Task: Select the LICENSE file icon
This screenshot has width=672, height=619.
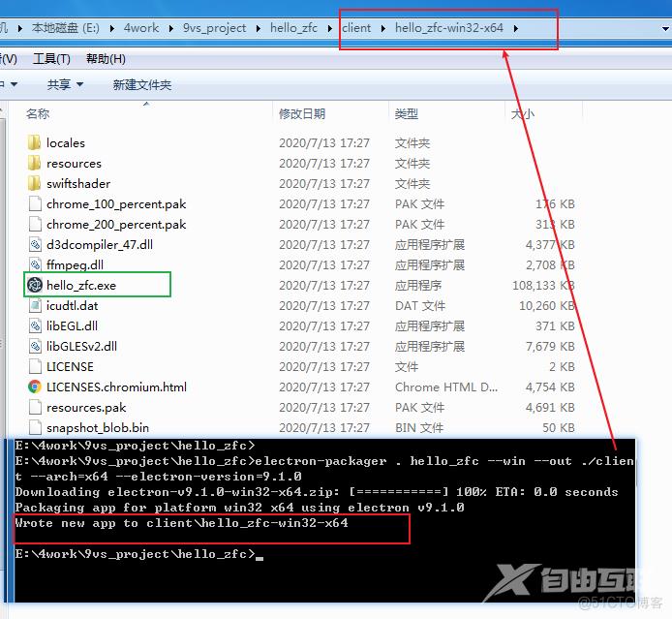Action: pos(35,367)
